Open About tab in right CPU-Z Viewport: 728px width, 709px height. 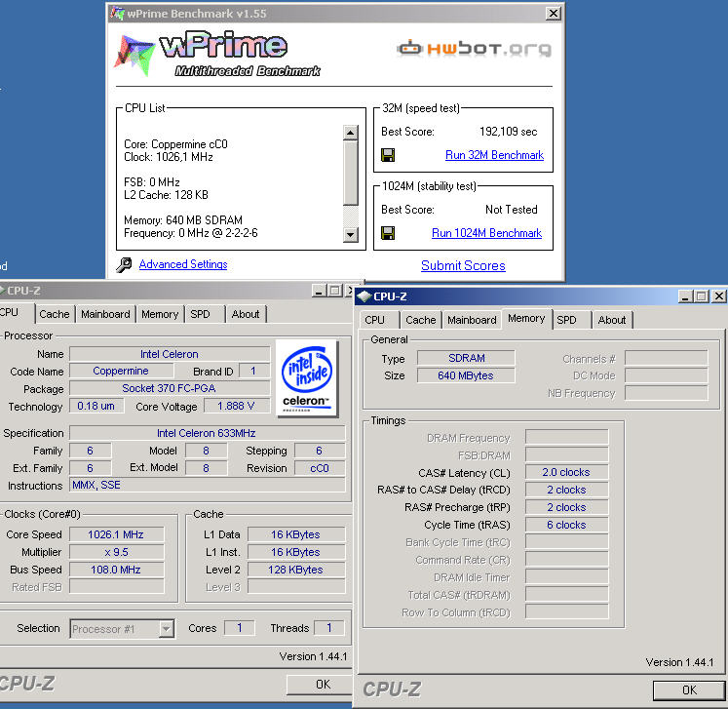(611, 320)
